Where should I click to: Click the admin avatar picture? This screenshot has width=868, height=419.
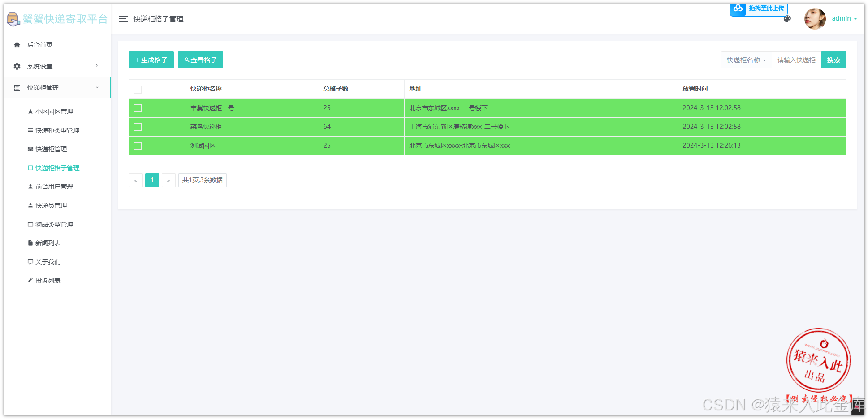(x=815, y=19)
